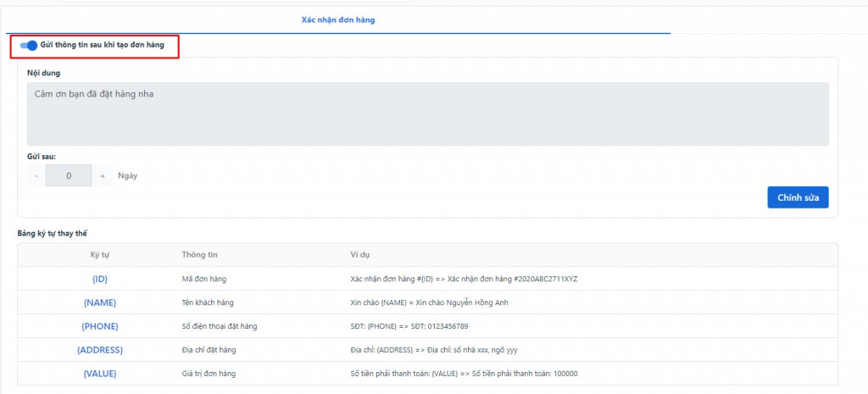Increase Gửi sau days with plus button
The image size is (868, 394).
pos(103,176)
